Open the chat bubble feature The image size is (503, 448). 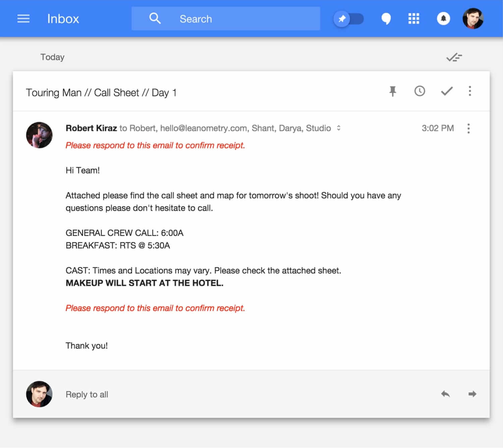click(x=386, y=18)
